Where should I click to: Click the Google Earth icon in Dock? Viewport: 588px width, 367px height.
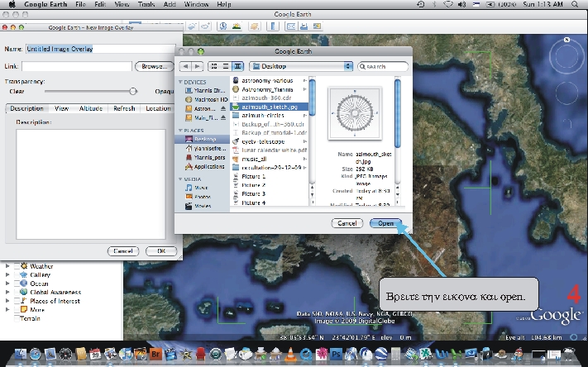pyautogui.click(x=381, y=354)
